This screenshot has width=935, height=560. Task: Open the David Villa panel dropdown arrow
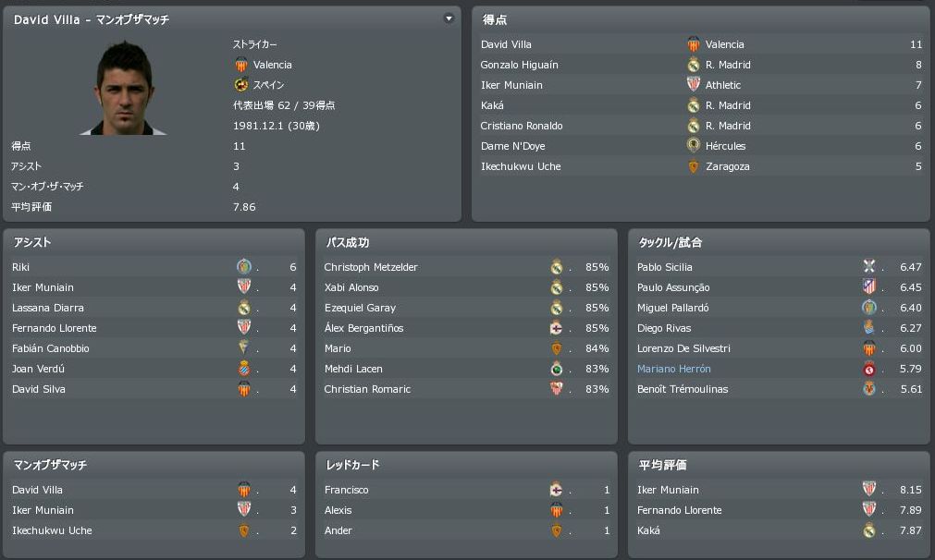click(449, 18)
